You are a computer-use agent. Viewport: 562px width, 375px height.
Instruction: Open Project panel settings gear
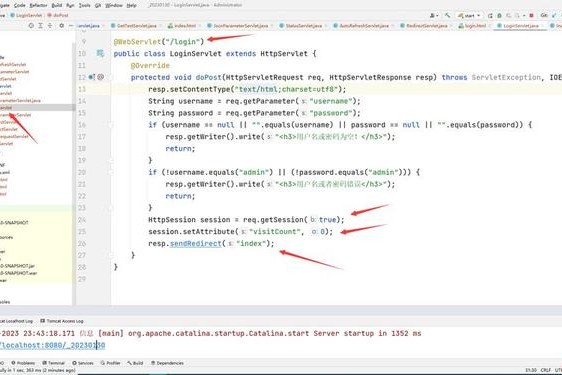click(x=61, y=26)
